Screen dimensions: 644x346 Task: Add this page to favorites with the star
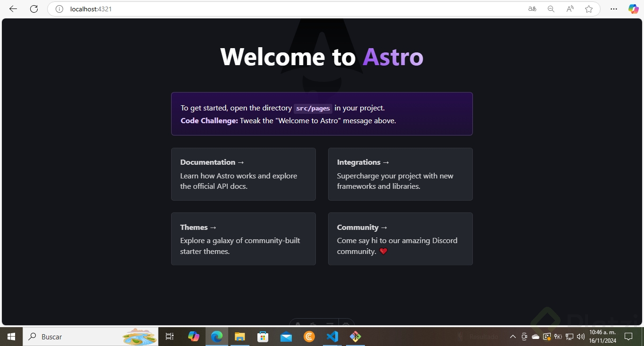click(x=589, y=9)
